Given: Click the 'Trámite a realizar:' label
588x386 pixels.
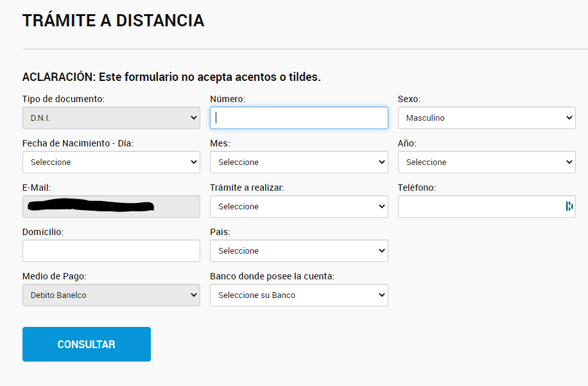Looking at the screenshot, I should click(x=246, y=188).
